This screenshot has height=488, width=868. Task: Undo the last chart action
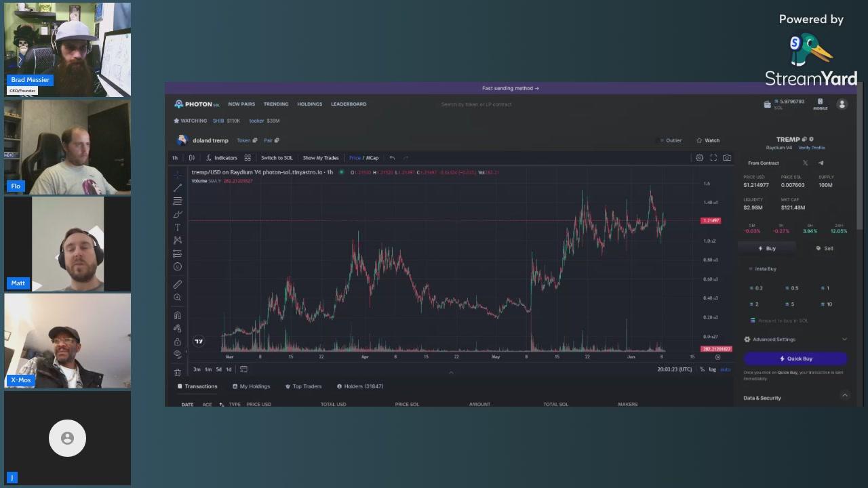pyautogui.click(x=392, y=158)
